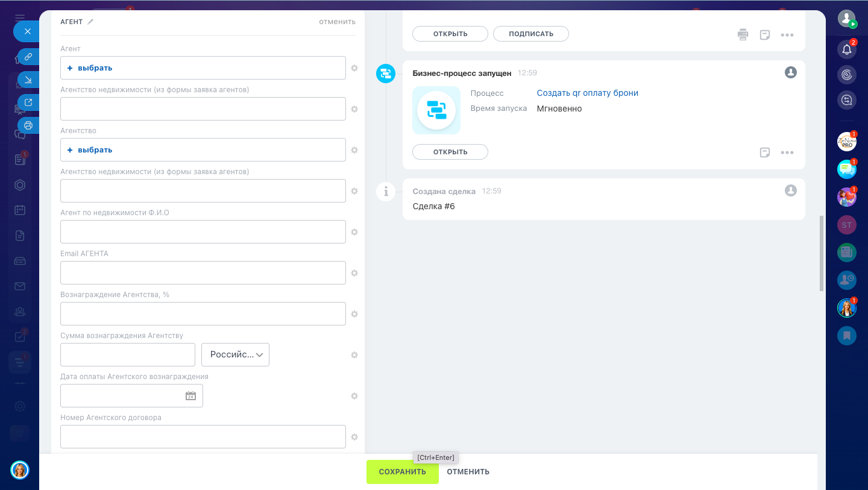Click the info marker icon beside Создана сделка
This screenshot has height=490, width=868.
[x=386, y=192]
